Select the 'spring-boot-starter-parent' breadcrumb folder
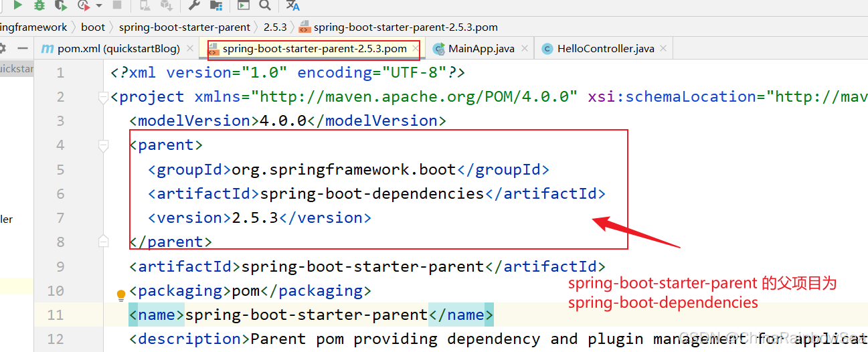868x352 pixels. (184, 27)
